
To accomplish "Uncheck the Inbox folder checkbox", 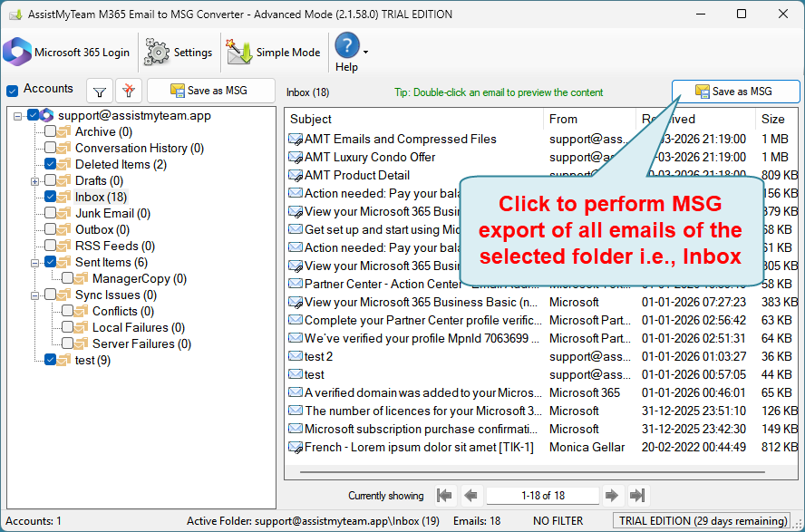I will 51,197.
